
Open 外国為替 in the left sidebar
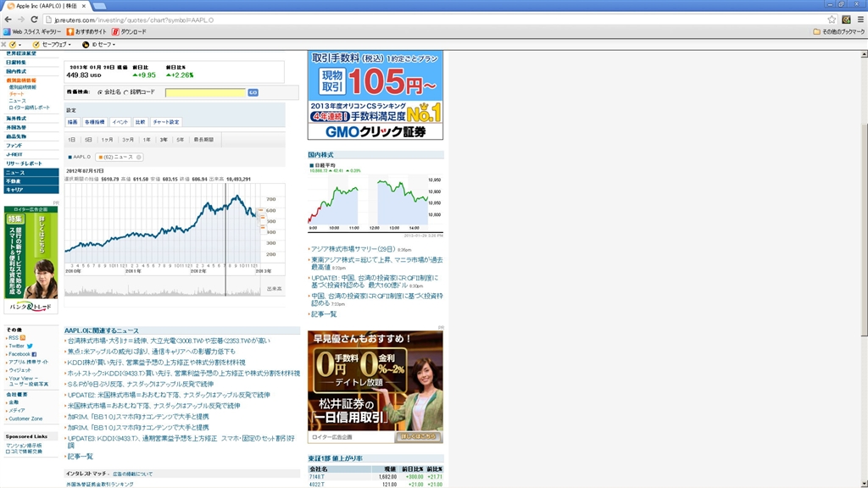[16, 127]
